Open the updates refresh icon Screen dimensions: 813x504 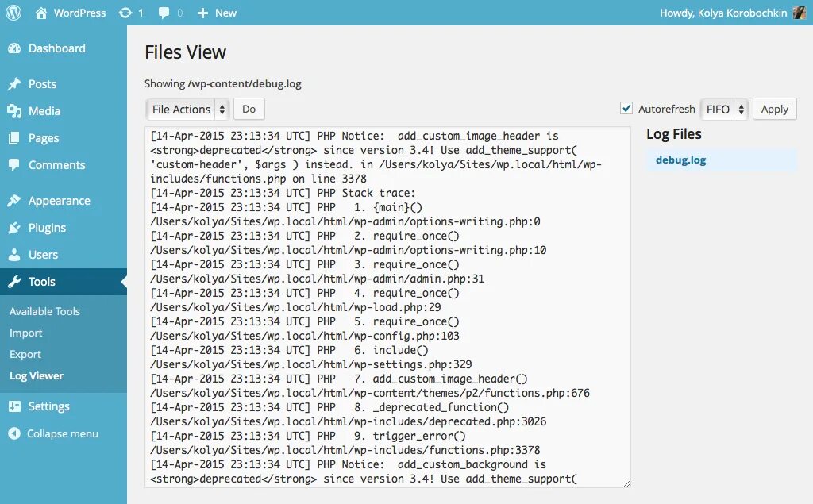pos(125,13)
